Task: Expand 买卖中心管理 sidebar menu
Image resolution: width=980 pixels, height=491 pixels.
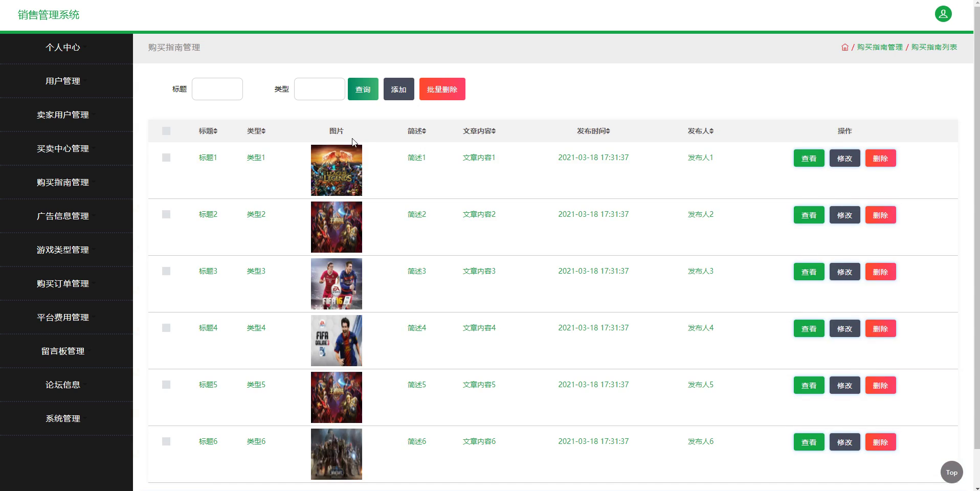Action: 66,148
